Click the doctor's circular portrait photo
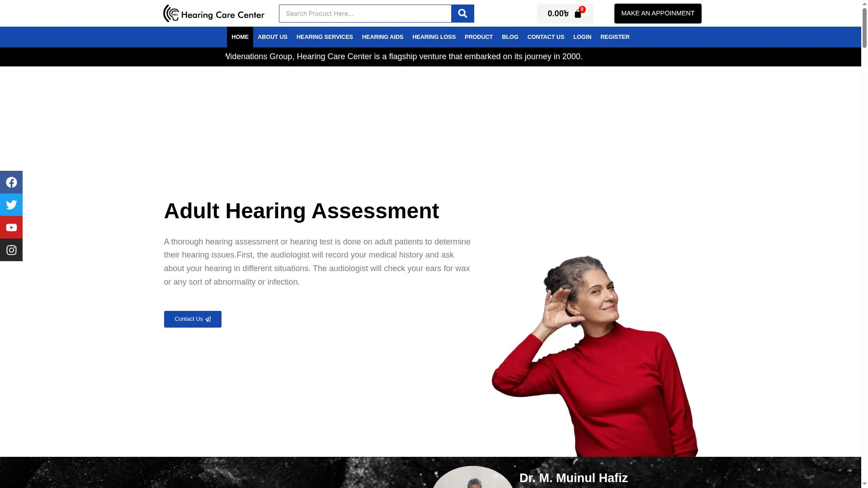Screen dimensions: 868x488 (473, 477)
